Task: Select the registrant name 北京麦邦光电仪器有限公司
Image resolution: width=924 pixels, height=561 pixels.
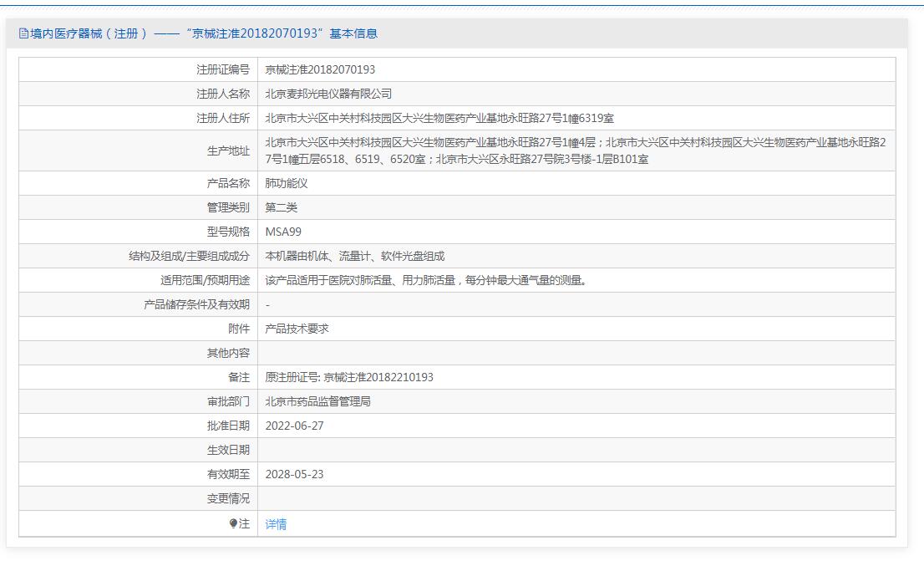Action: point(328,94)
